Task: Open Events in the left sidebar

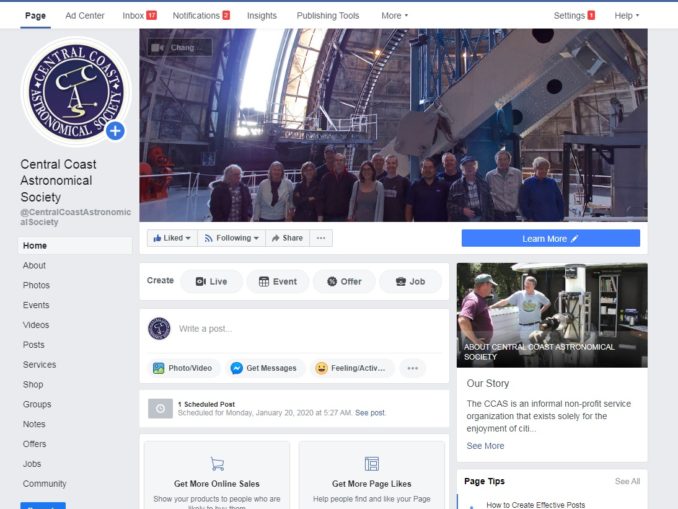Action: 36,305
